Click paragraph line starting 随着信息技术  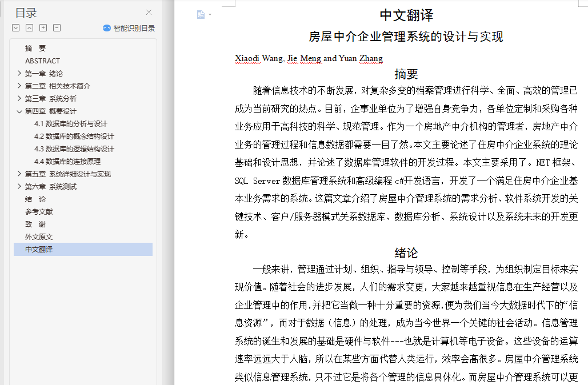point(415,90)
